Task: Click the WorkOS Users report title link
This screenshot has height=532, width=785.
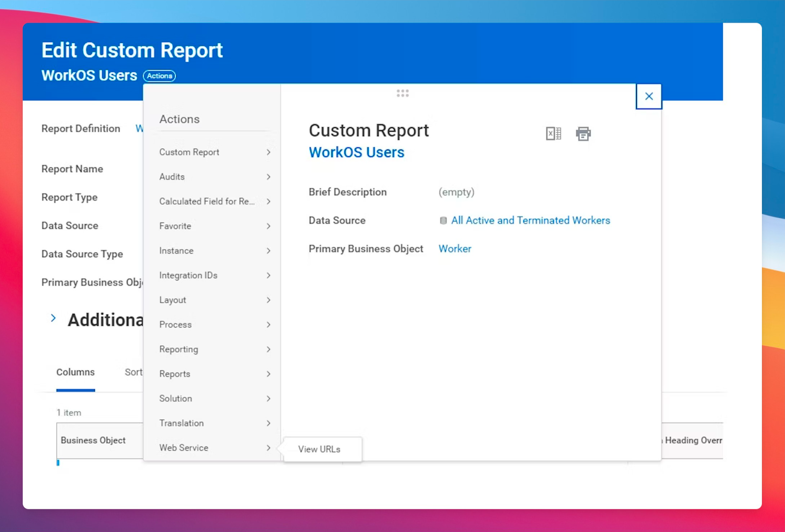Action: (x=356, y=152)
